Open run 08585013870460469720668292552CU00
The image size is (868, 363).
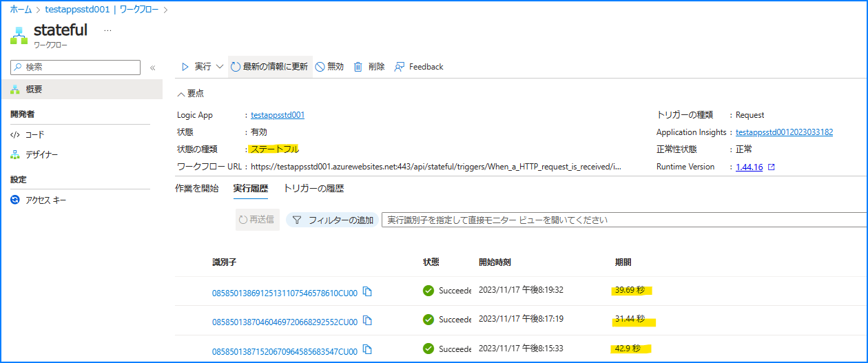tap(285, 322)
